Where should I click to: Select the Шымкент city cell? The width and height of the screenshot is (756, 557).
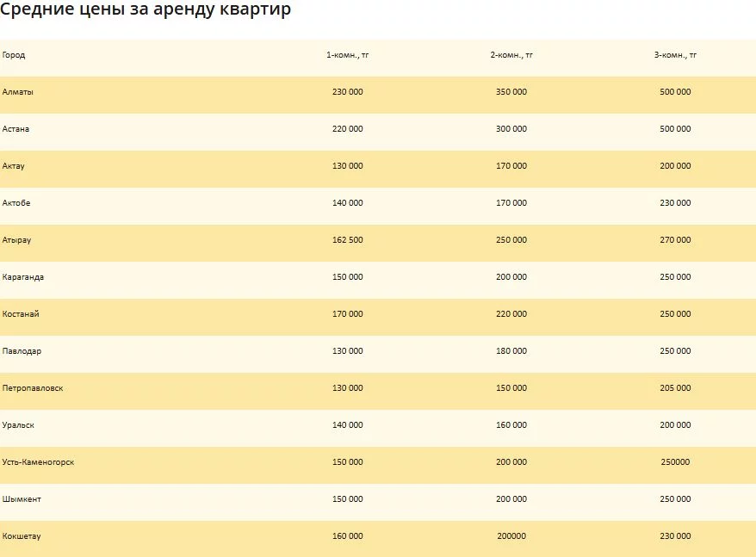click(22, 499)
